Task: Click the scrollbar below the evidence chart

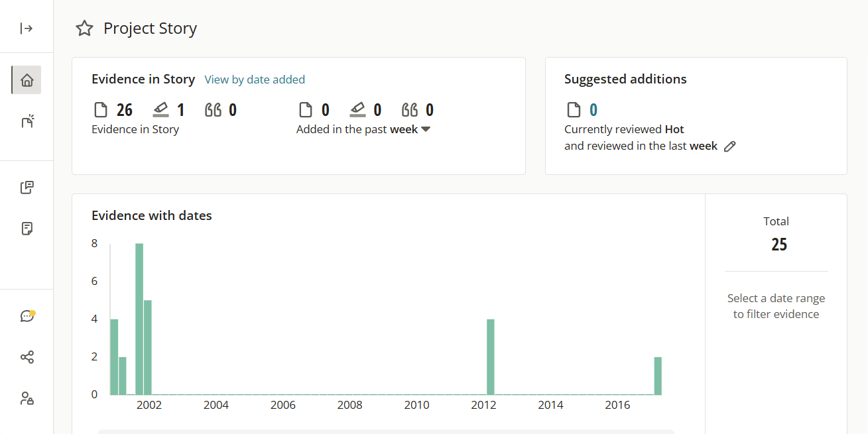Action: click(385, 431)
